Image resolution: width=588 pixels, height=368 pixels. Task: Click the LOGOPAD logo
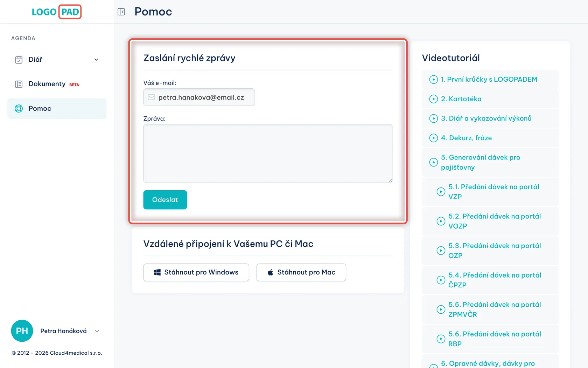tap(56, 12)
